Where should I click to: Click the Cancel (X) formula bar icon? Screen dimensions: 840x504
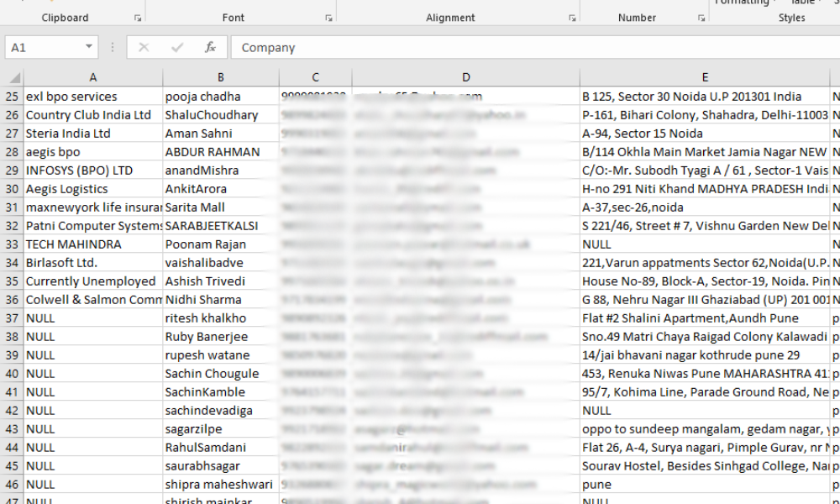[144, 48]
